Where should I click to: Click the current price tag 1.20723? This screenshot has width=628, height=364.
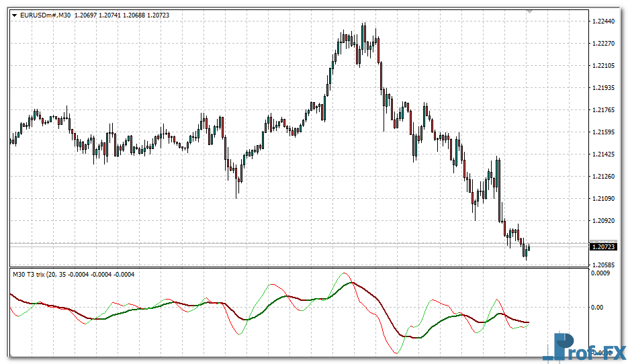coord(603,247)
